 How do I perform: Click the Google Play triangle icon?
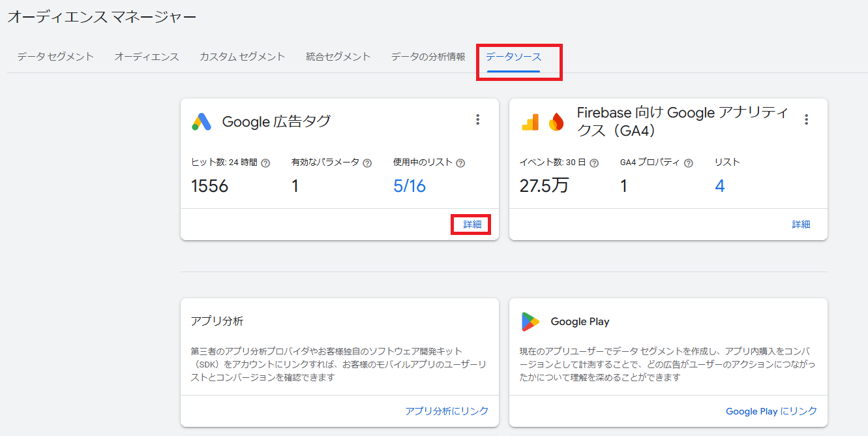coord(531,320)
